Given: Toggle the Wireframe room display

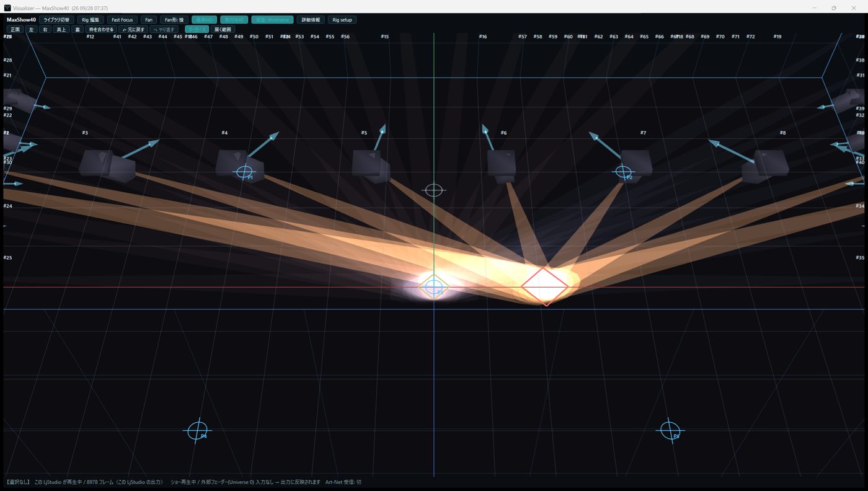Looking at the screenshot, I should [272, 20].
